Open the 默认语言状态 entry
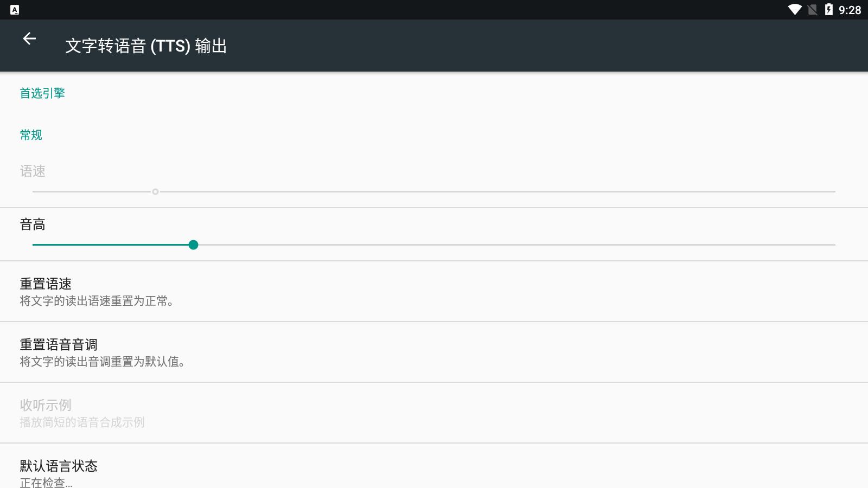This screenshot has width=868, height=488. pyautogui.click(x=434, y=466)
